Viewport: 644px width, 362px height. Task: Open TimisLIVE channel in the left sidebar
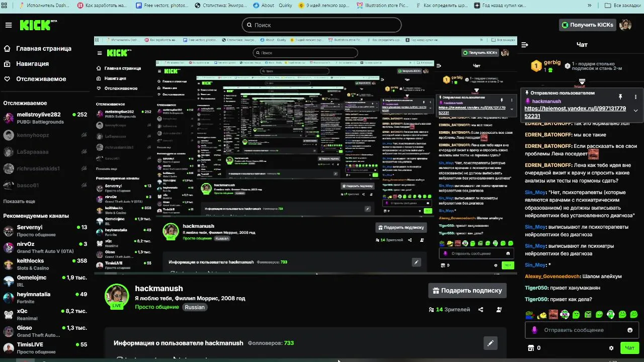coord(45,348)
